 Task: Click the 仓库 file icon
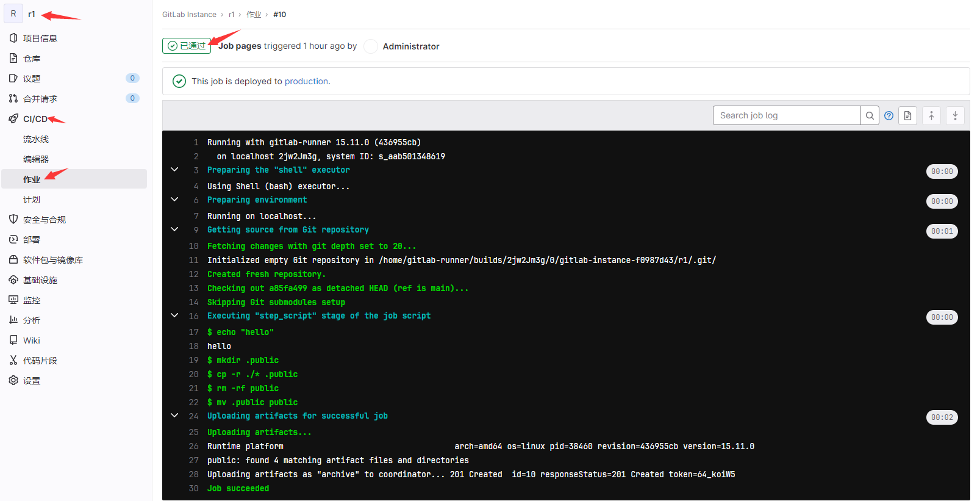click(13, 58)
